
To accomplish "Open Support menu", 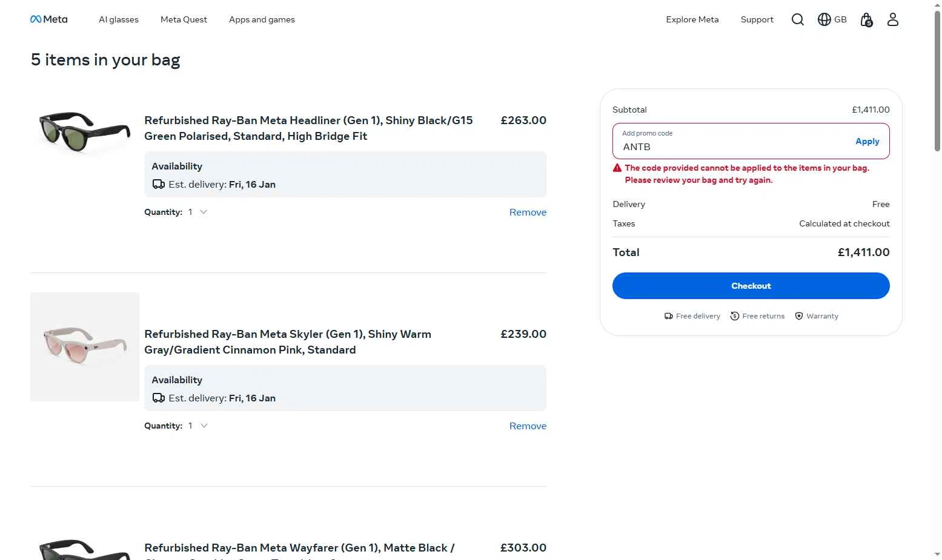I will click(x=757, y=19).
